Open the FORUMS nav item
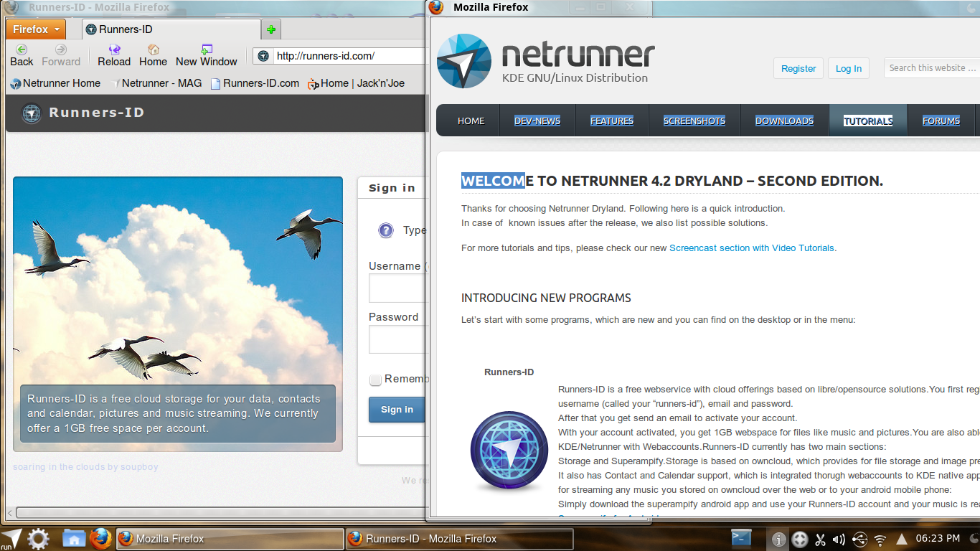The width and height of the screenshot is (980, 551). coord(941,121)
